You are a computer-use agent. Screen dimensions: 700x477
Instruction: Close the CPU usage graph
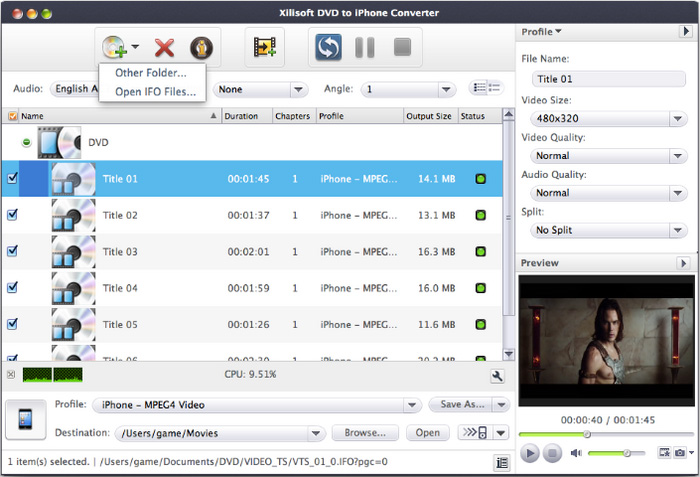[11, 375]
